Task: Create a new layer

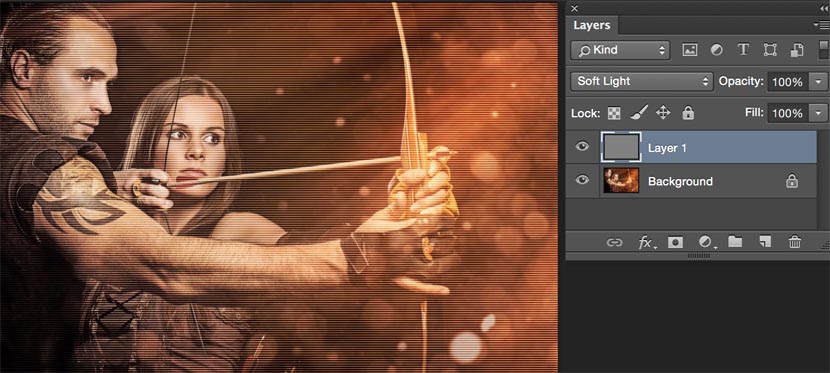Action: tap(764, 242)
